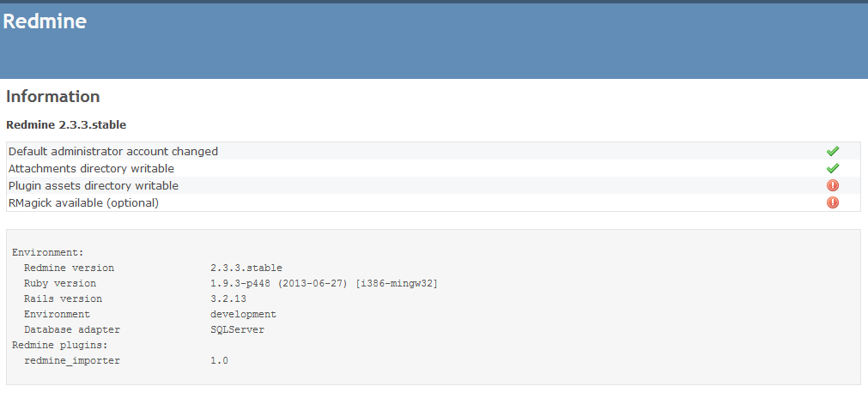Click the Redmine header title
This screenshot has width=868, height=404.
tap(45, 21)
